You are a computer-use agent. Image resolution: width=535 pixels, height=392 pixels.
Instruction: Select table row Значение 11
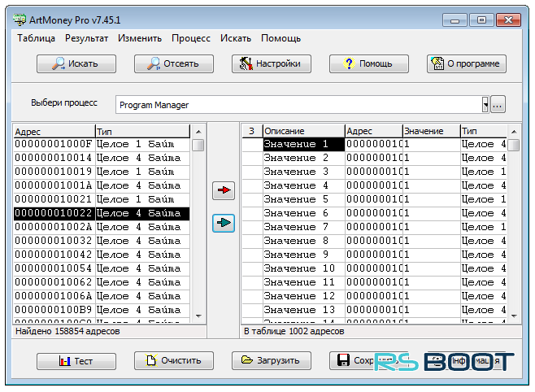(374, 282)
